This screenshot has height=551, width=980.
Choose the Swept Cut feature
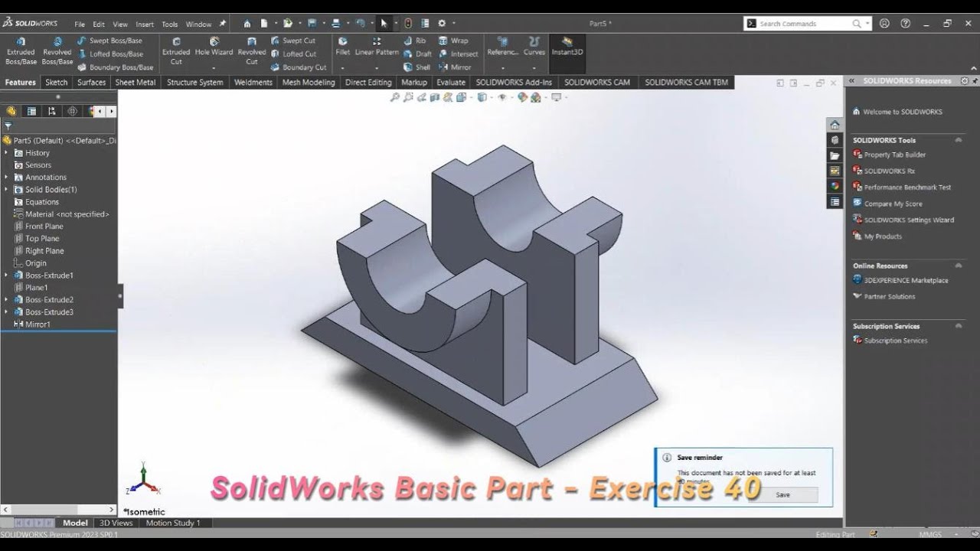(x=292, y=41)
